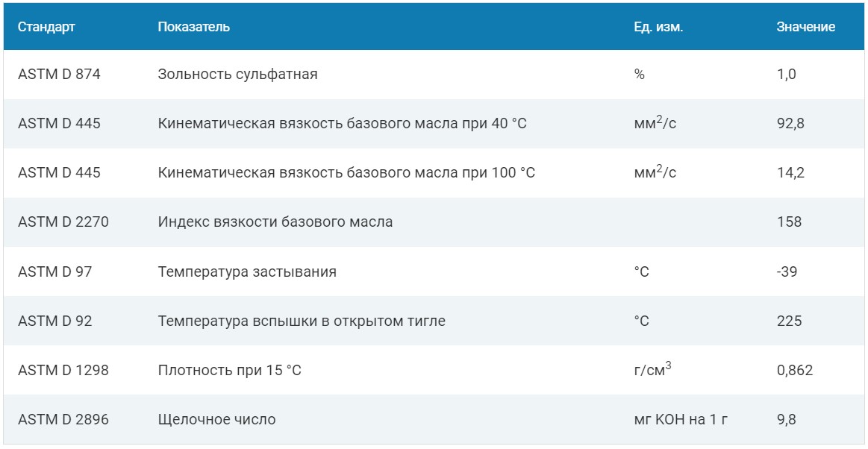Click the "Щелочное число" row label
The image size is (868, 449).
(216, 419)
